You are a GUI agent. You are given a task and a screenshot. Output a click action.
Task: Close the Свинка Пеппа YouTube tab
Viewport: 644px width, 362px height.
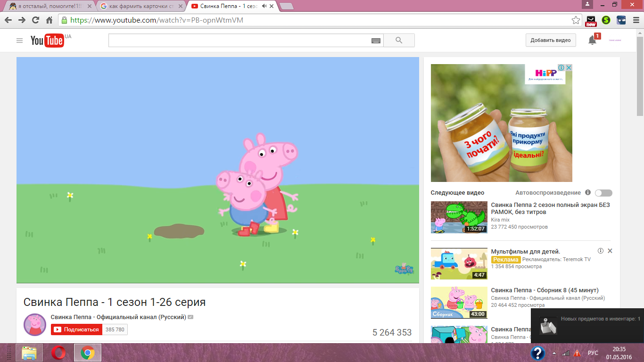coord(271,6)
